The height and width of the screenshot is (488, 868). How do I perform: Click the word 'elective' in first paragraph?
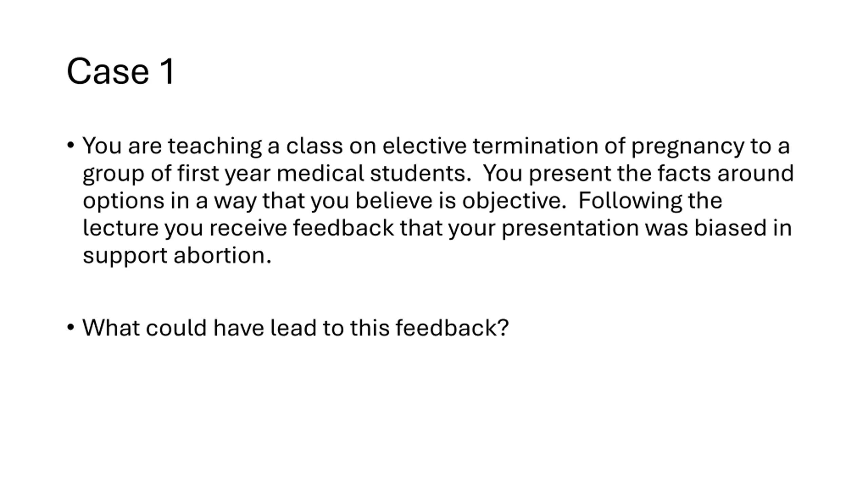pos(425,146)
